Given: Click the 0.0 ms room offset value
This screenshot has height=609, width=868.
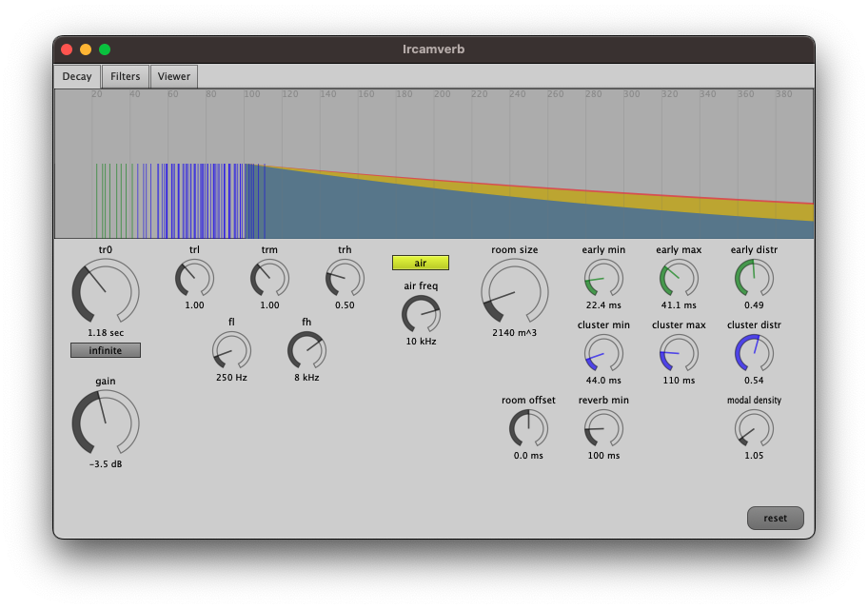Looking at the screenshot, I should click(x=528, y=456).
